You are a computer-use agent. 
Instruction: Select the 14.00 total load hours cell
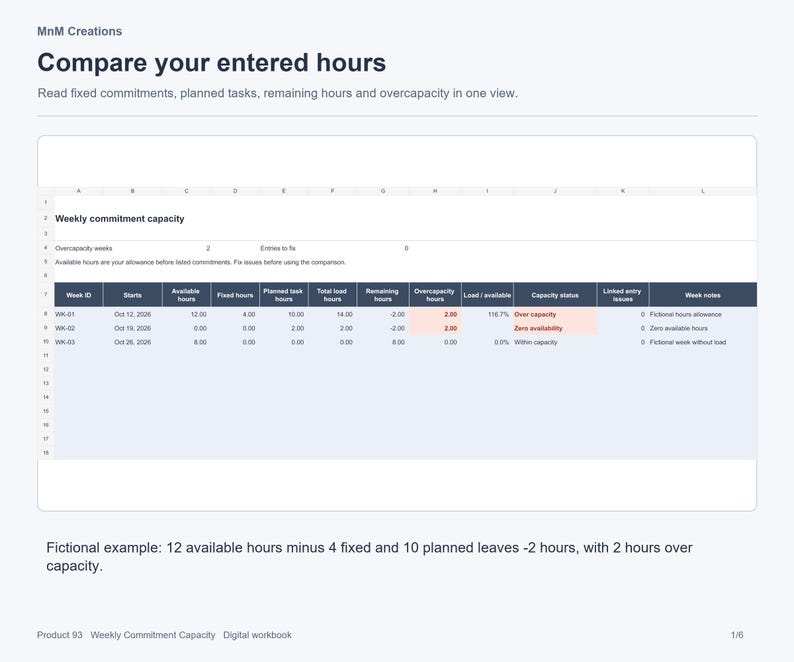[x=332, y=314]
